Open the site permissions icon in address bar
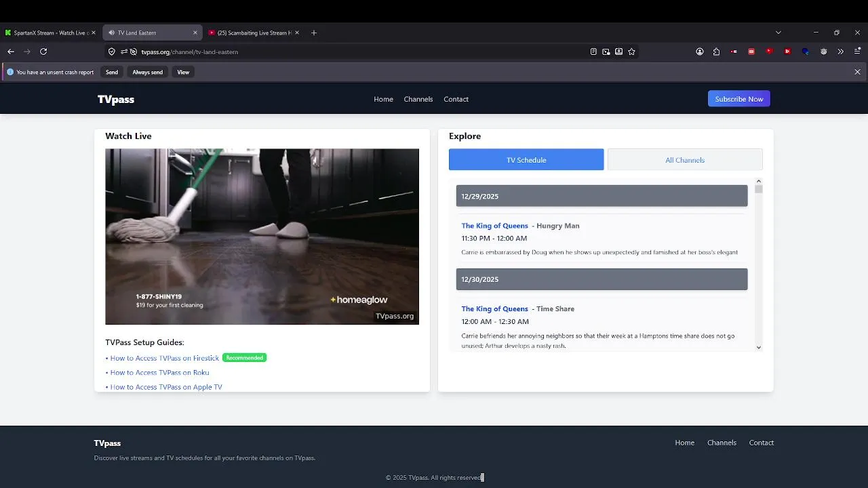 pos(124,52)
